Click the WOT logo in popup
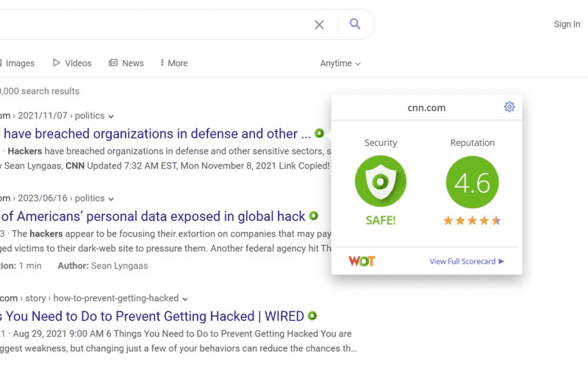Screen dimensions: 588x368 tap(362, 261)
